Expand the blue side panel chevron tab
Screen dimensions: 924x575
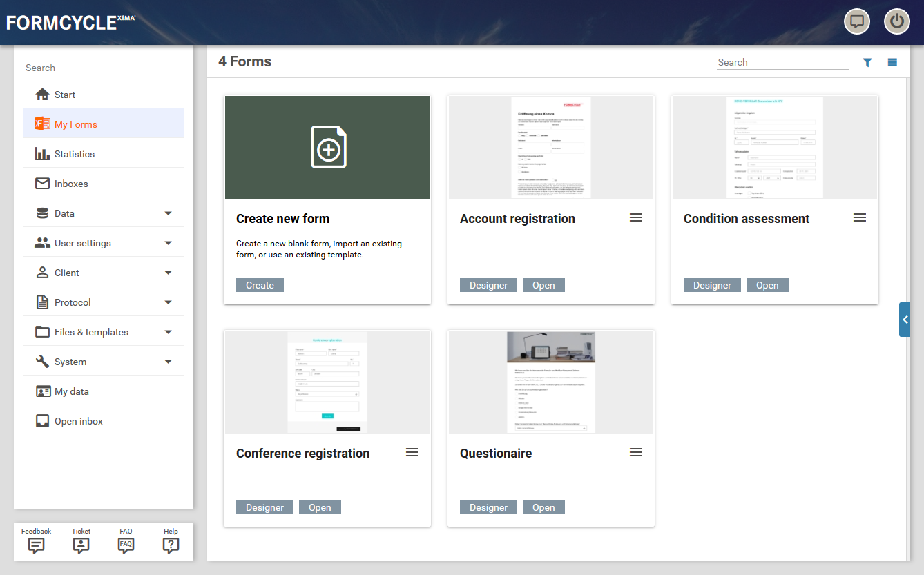coord(905,320)
